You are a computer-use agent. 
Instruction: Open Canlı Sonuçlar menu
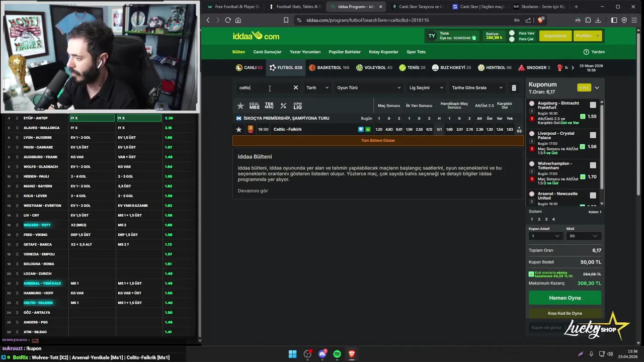click(267, 52)
